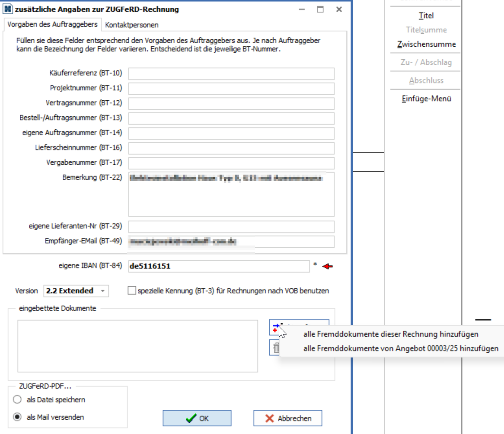Screen dimensions: 504x434
Task: Choose 'alle Fremddokumente dieser Rechnung hinzufügen'
Action: pyautogui.click(x=391, y=334)
